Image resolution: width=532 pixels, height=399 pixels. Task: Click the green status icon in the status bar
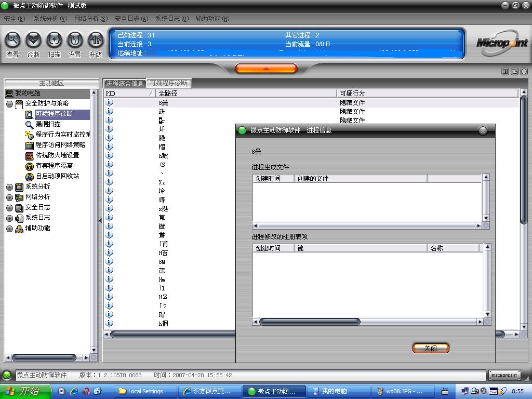(7, 375)
